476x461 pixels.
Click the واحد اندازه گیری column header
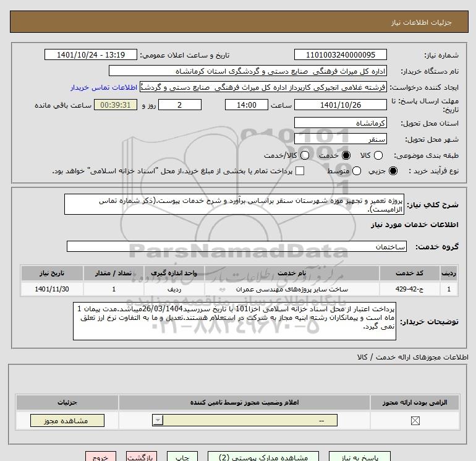click(x=174, y=273)
